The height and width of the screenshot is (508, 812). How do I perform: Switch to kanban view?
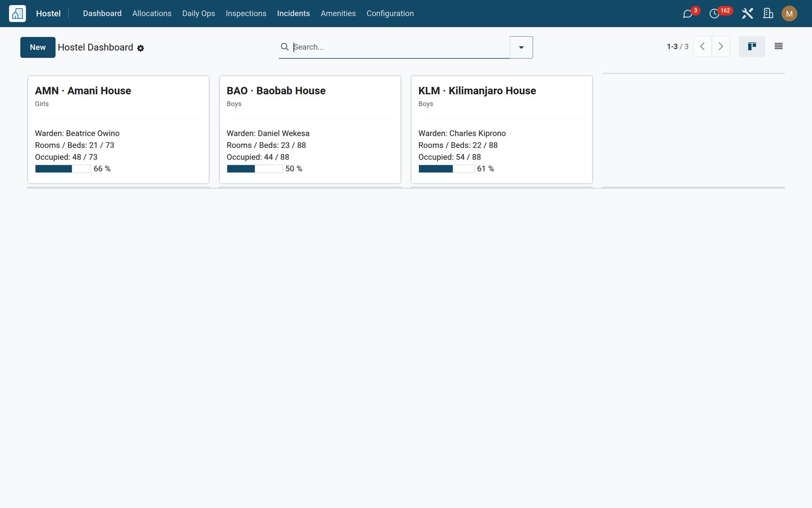pyautogui.click(x=752, y=47)
